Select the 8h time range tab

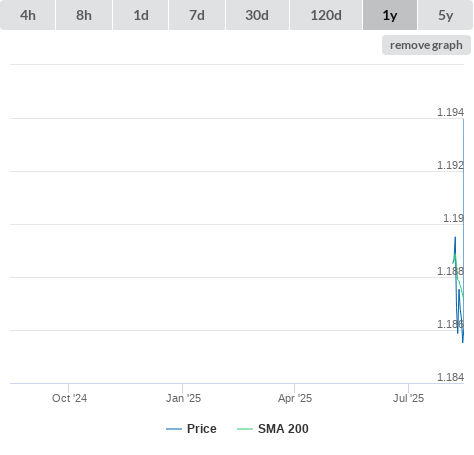point(84,15)
